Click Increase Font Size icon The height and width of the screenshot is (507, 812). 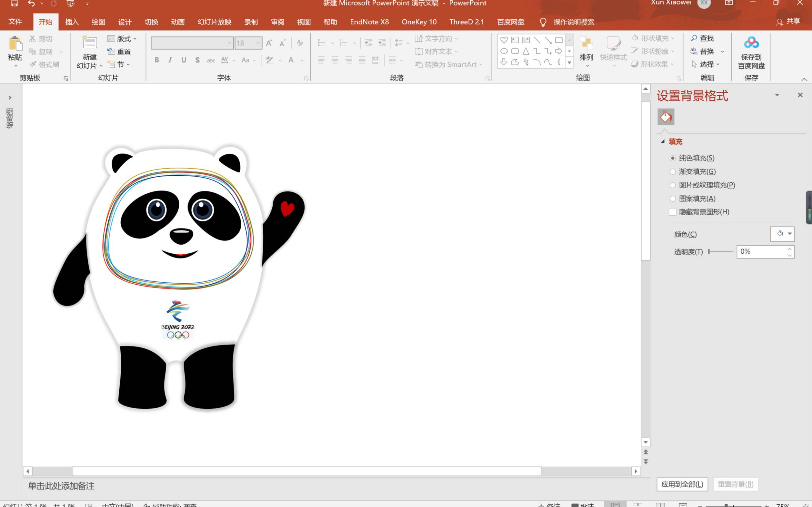[269, 43]
